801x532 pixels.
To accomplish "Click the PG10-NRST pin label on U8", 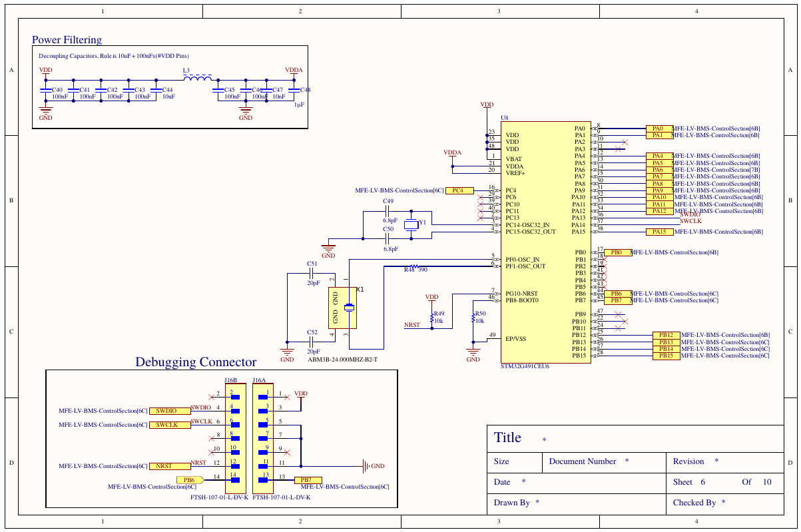I will [x=521, y=294].
